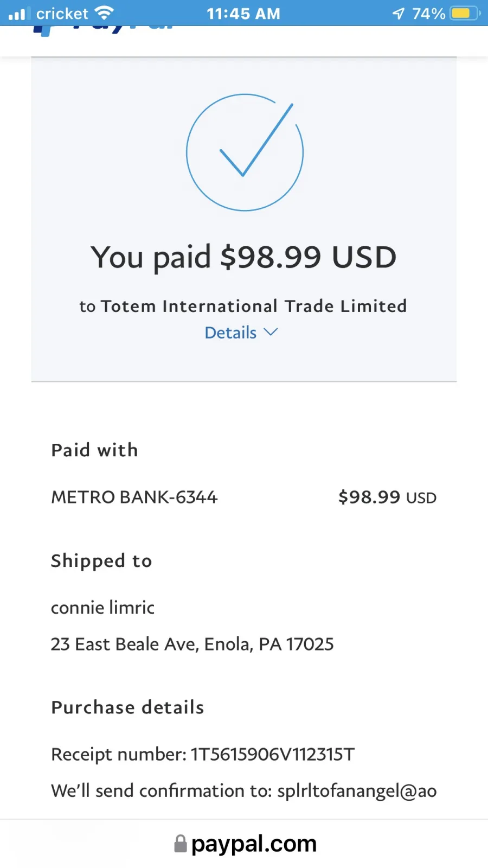Tap the cellular signal bars icon
The height and width of the screenshot is (868, 488).
pos(17,14)
